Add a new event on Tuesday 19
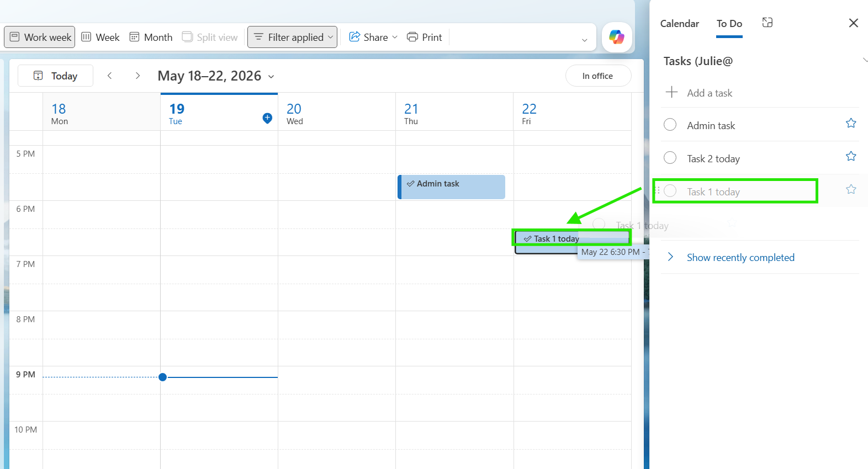This screenshot has height=469, width=868. pos(267,118)
